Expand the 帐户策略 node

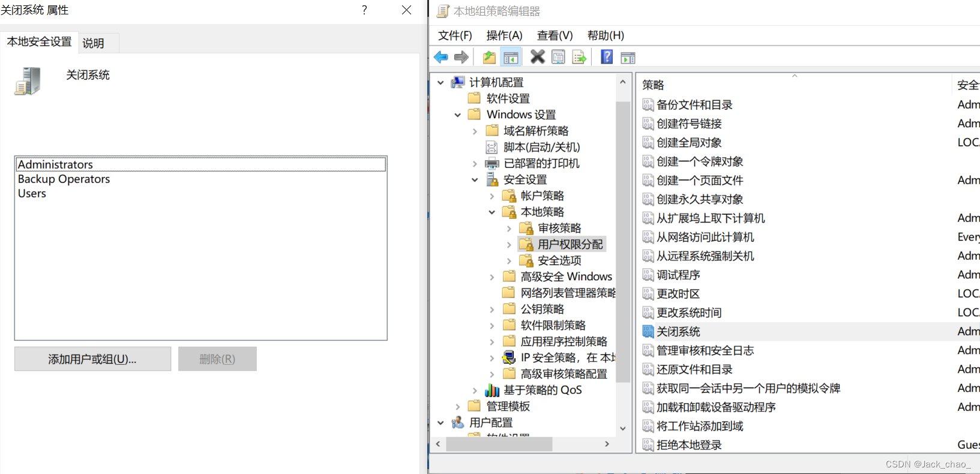pos(492,196)
